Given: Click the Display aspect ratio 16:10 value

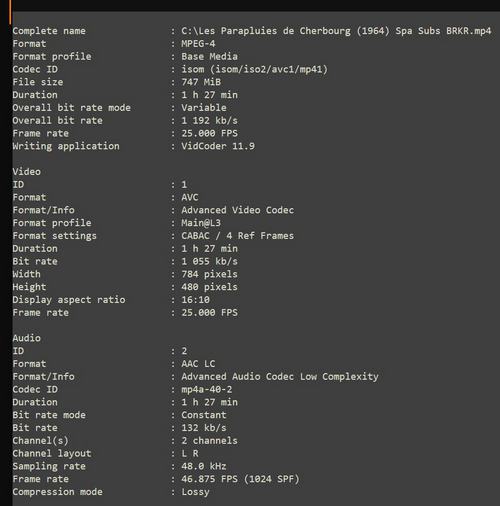Looking at the screenshot, I should point(195,300).
